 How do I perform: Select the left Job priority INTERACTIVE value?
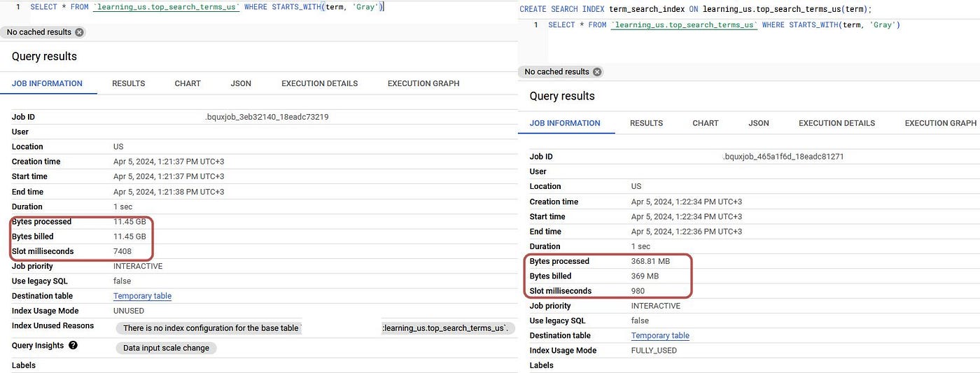coord(138,266)
